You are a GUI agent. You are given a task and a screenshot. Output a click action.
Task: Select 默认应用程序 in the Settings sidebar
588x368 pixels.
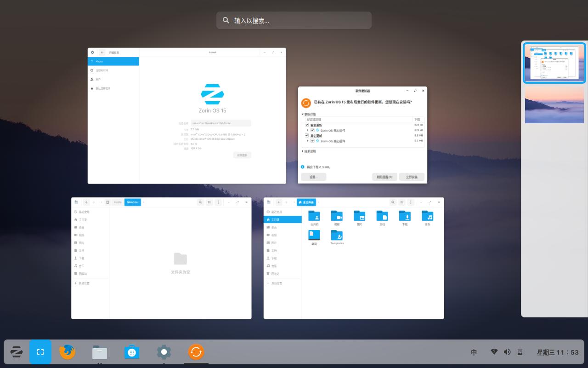[x=103, y=88]
